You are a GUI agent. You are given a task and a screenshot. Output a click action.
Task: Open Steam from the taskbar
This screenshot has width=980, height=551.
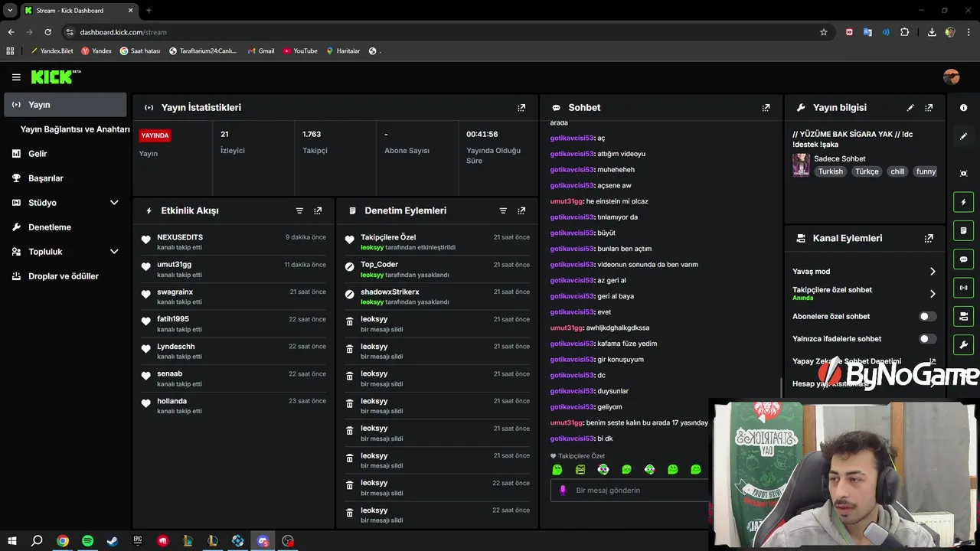pos(113,541)
